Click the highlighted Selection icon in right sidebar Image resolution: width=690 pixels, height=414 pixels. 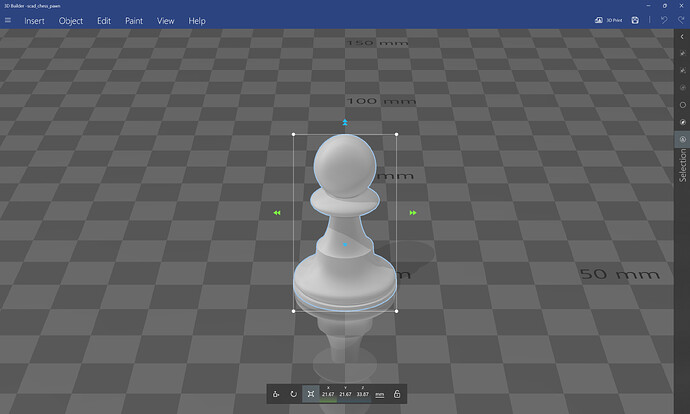(x=682, y=139)
